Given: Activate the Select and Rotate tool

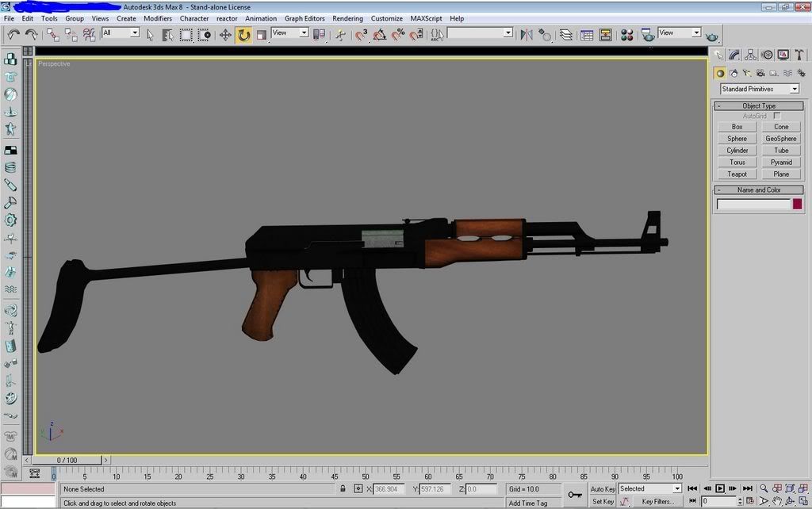Looking at the screenshot, I should pos(243,34).
